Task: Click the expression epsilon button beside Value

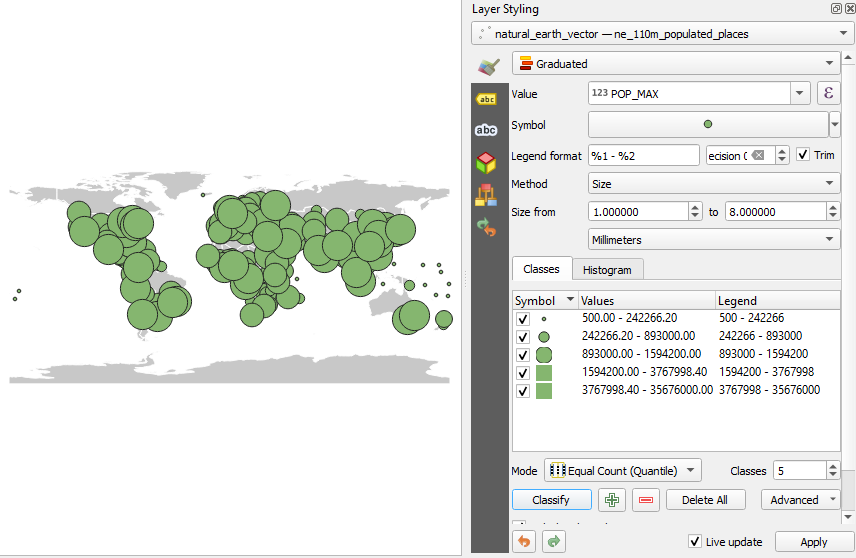Action: click(828, 93)
